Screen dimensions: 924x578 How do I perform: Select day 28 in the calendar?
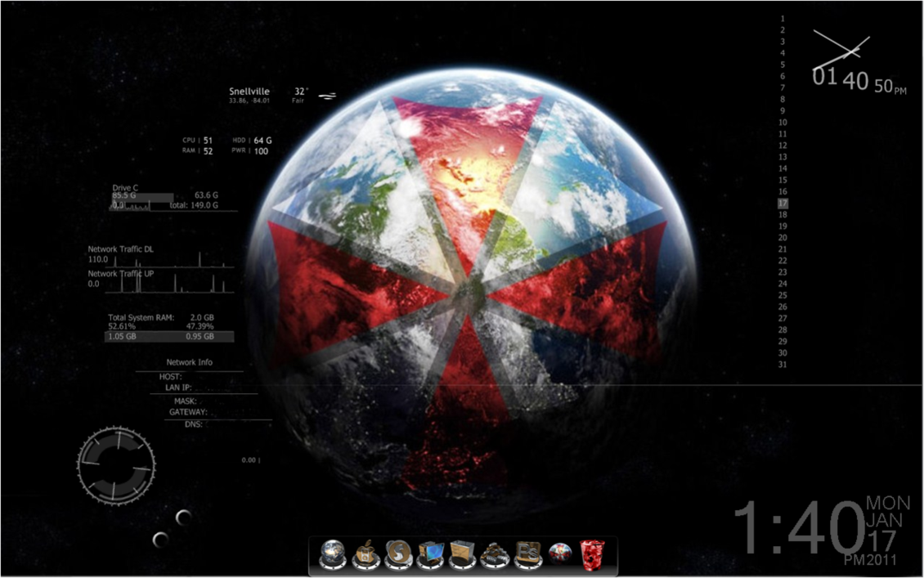tap(783, 330)
